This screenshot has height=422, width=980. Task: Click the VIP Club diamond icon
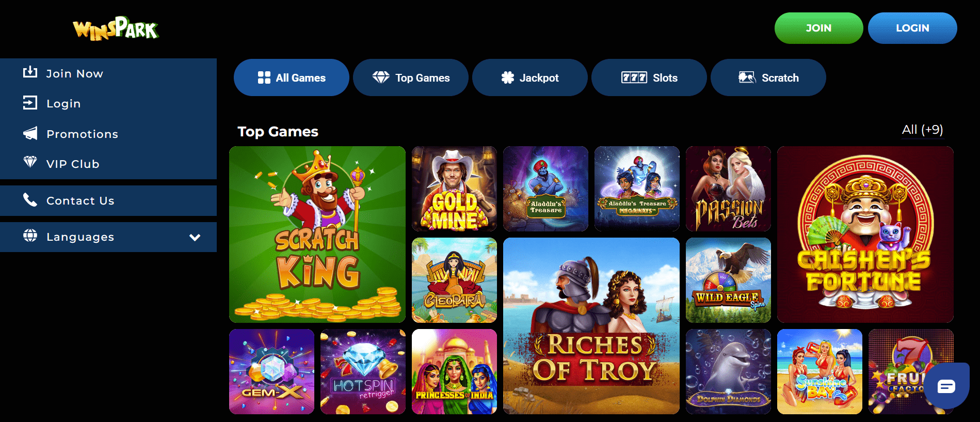click(x=30, y=162)
